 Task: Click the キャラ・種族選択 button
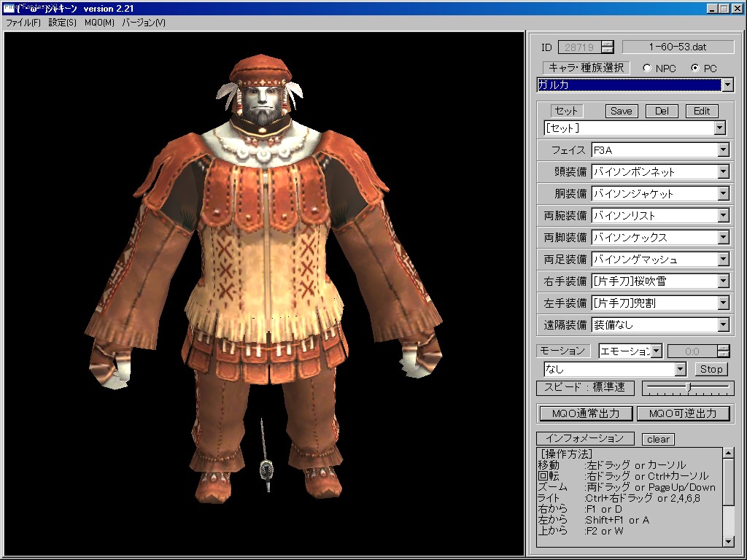pyautogui.click(x=586, y=68)
